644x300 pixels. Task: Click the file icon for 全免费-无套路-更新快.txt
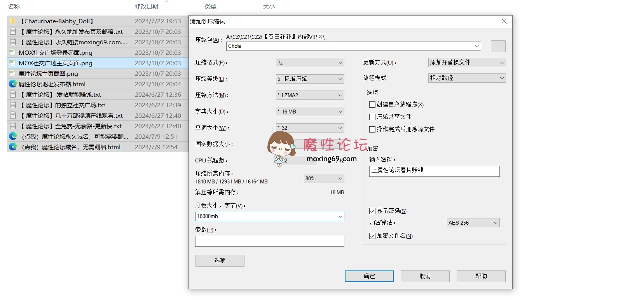tap(13, 126)
